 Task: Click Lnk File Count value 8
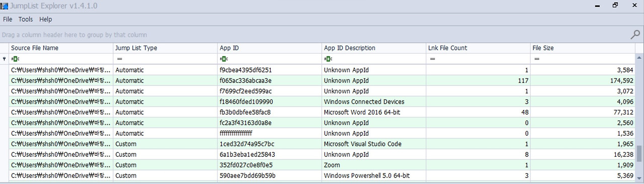pyautogui.click(x=527, y=154)
